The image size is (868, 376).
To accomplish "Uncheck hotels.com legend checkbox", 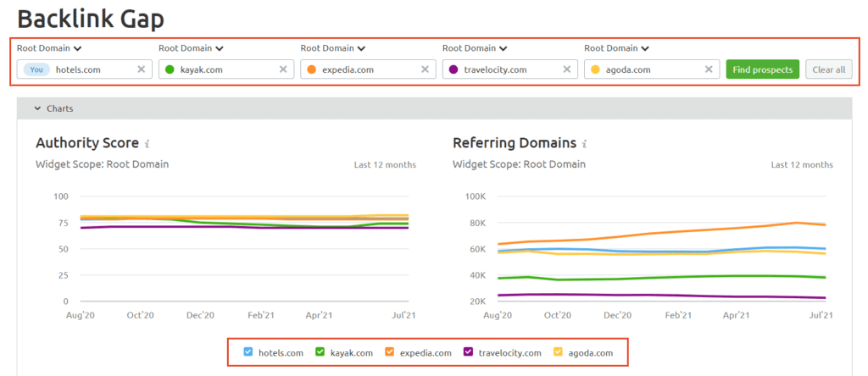I will click(248, 351).
